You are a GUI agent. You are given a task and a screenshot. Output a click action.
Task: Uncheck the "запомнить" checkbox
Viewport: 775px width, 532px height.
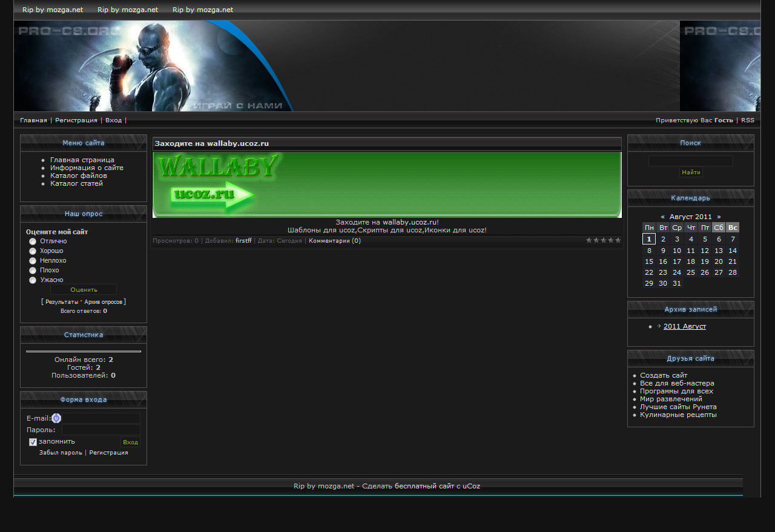click(x=33, y=442)
